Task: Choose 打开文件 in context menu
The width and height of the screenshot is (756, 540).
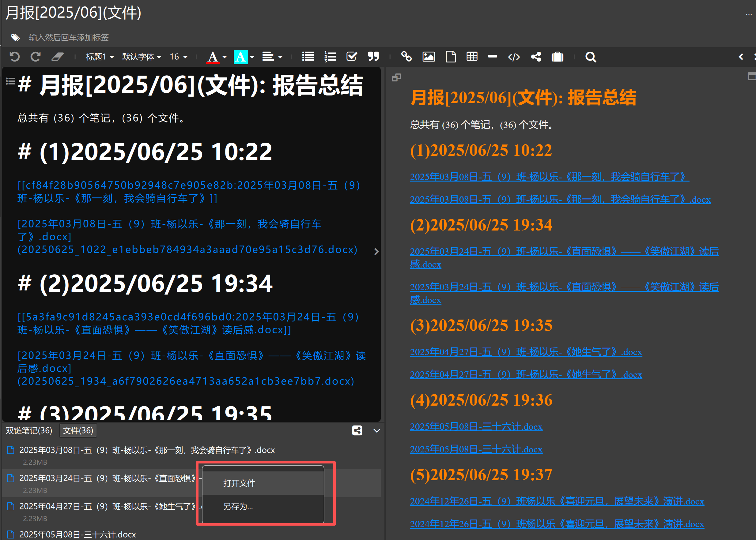Action: (239, 483)
